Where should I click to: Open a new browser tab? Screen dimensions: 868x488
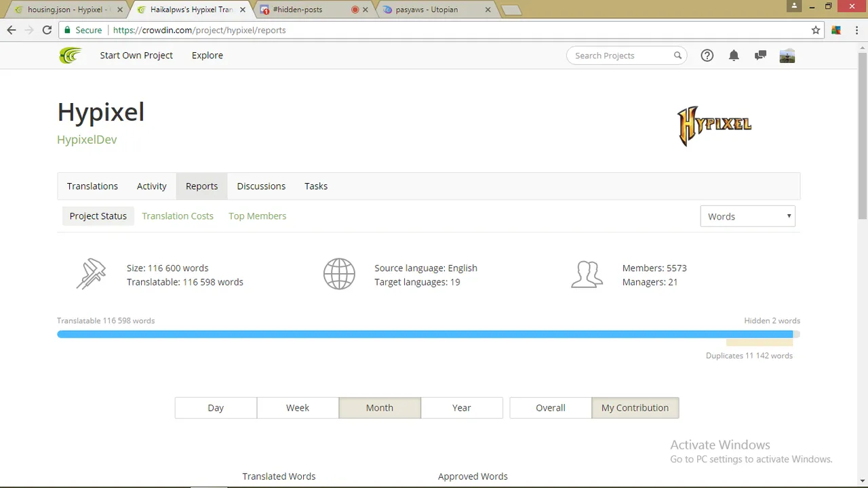pos(511,9)
